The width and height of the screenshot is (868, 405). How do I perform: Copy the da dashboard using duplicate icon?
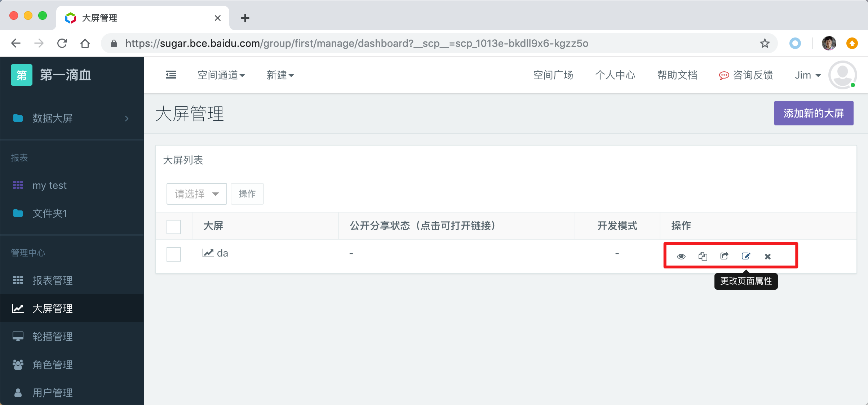pos(703,256)
